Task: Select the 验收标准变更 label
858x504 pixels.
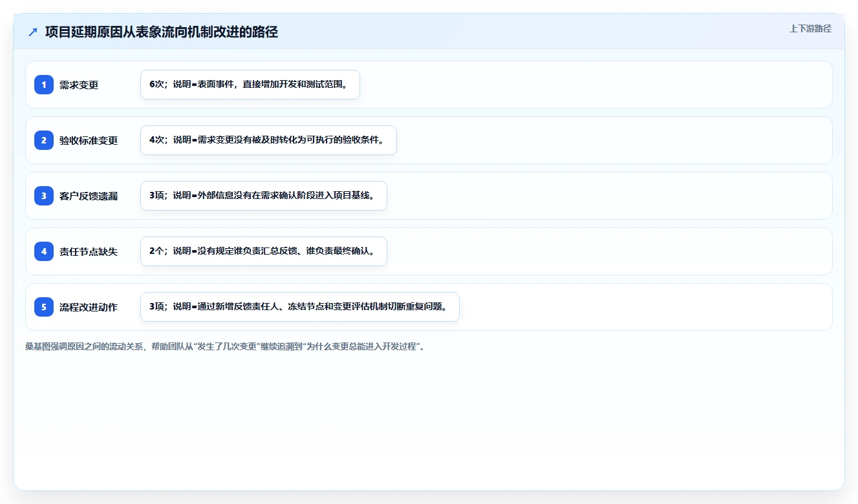Action: coord(89,140)
